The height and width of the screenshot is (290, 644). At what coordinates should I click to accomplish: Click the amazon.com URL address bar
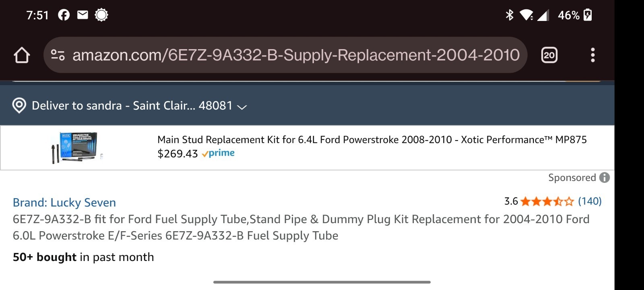coord(296,55)
